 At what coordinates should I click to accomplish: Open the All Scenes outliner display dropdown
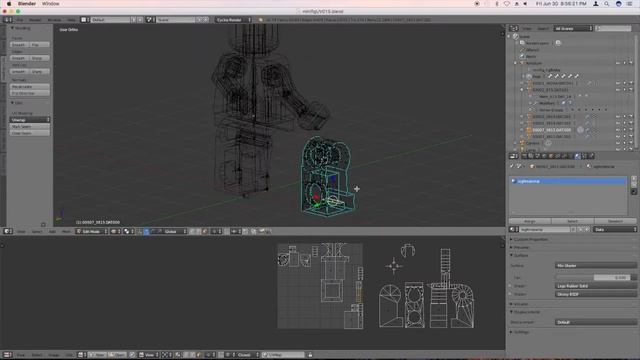(x=573, y=29)
